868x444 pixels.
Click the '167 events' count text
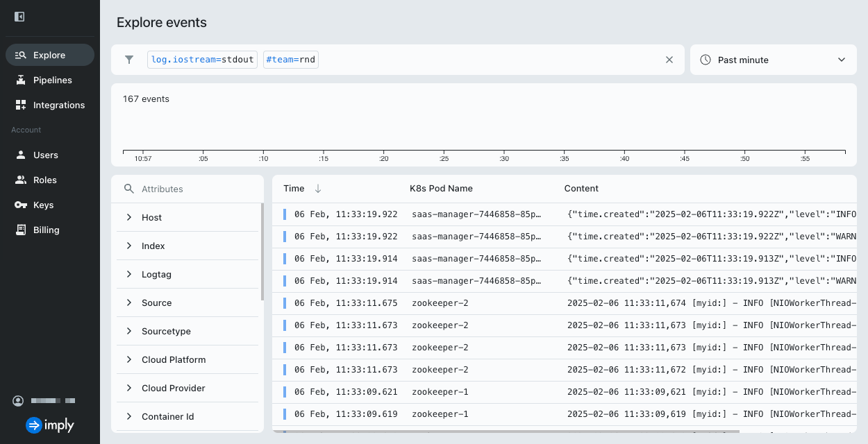coord(146,99)
